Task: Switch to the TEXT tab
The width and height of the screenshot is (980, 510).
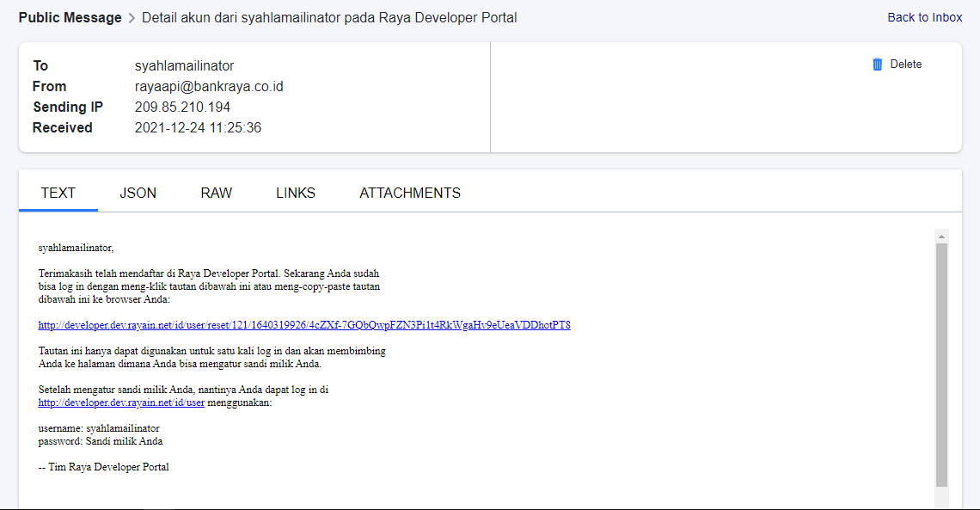Action: [x=58, y=193]
